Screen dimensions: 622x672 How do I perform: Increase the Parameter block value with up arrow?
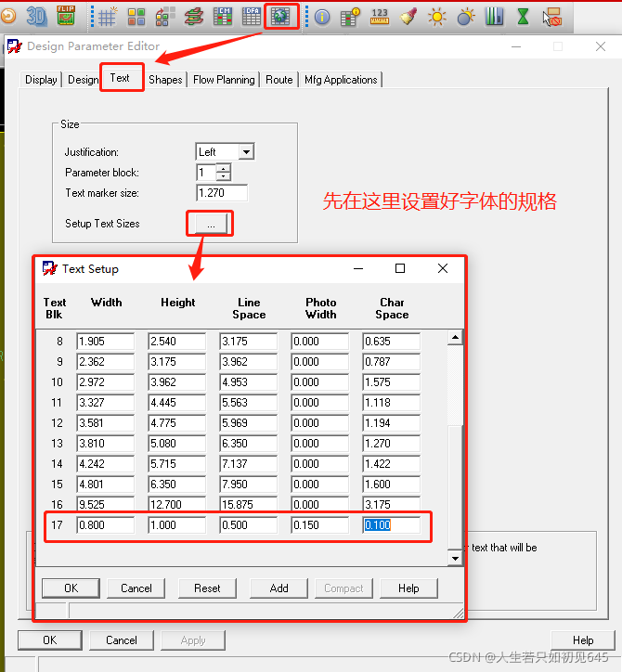[223, 168]
